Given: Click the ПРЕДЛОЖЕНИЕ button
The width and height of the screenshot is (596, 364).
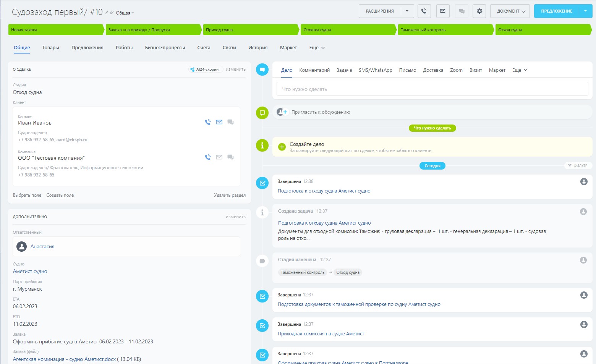Looking at the screenshot, I should 557,11.
